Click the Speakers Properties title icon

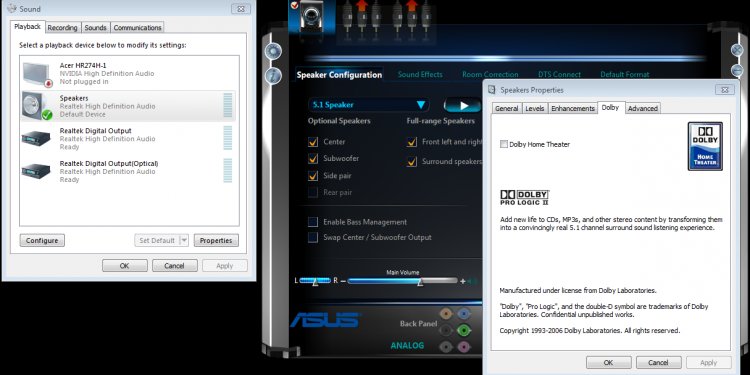[492, 89]
